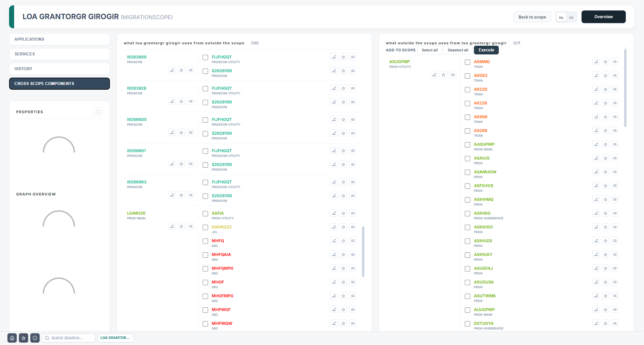Open the Services section
The width and height of the screenshot is (644, 345).
[59, 54]
